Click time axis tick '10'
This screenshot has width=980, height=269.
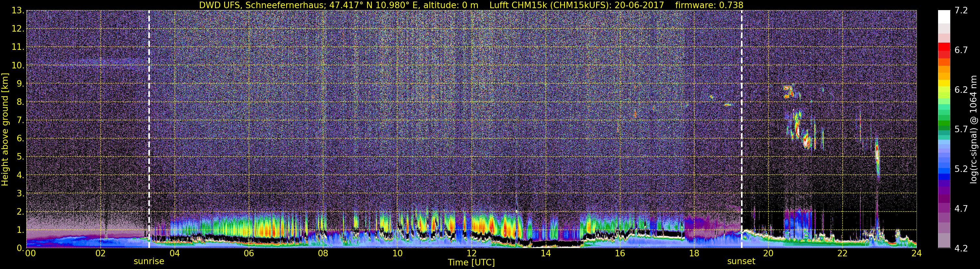point(397,254)
